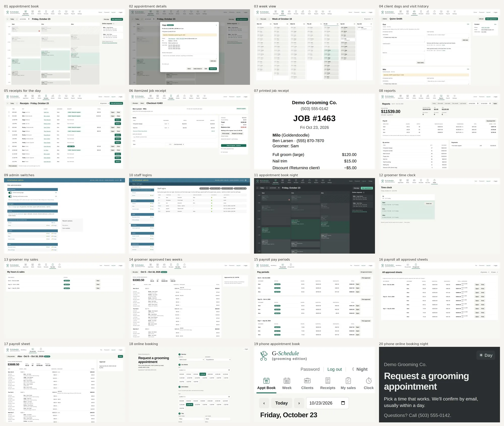Open My sales icon in phone appointment book

pos(348,380)
